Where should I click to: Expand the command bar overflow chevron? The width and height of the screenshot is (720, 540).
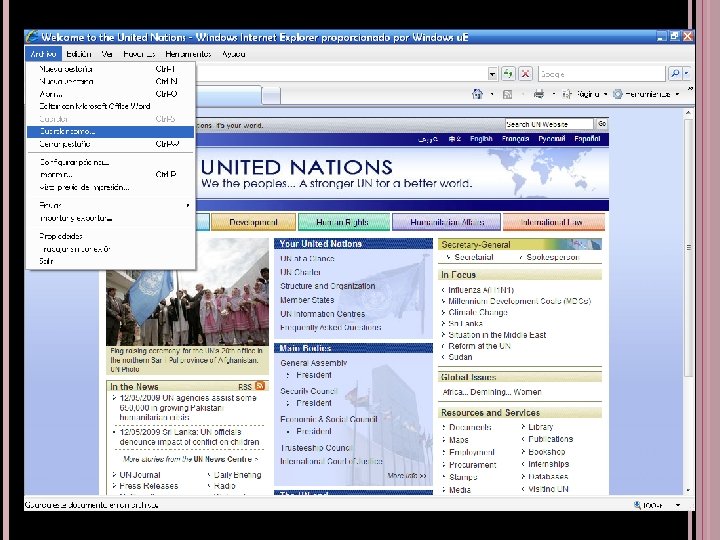690,89
